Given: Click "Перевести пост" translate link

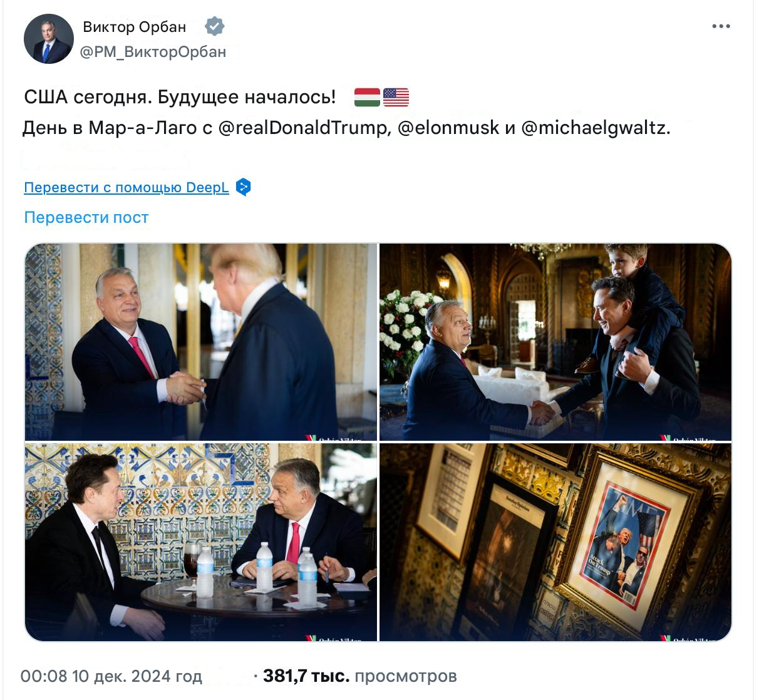Looking at the screenshot, I should pos(86,217).
